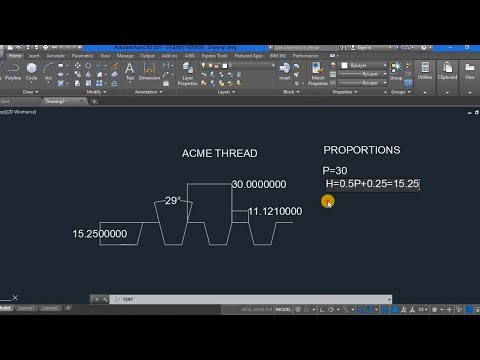This screenshot has height=360, width=480.
Task: Open the Parametric ribbon tab
Action: tap(82, 56)
